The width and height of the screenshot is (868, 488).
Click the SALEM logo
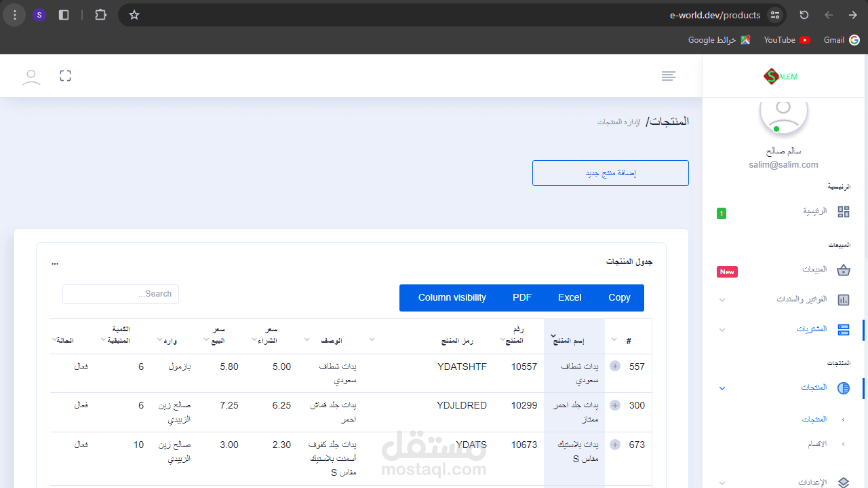[x=781, y=76]
